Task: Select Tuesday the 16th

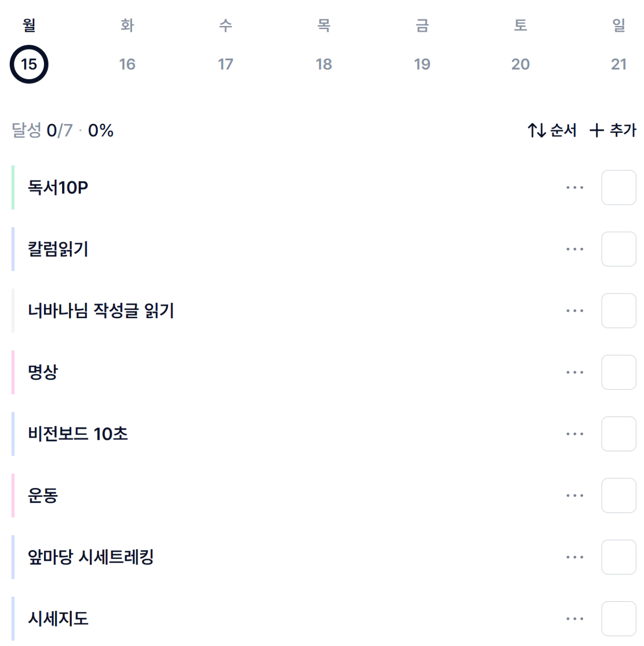Action: click(127, 64)
